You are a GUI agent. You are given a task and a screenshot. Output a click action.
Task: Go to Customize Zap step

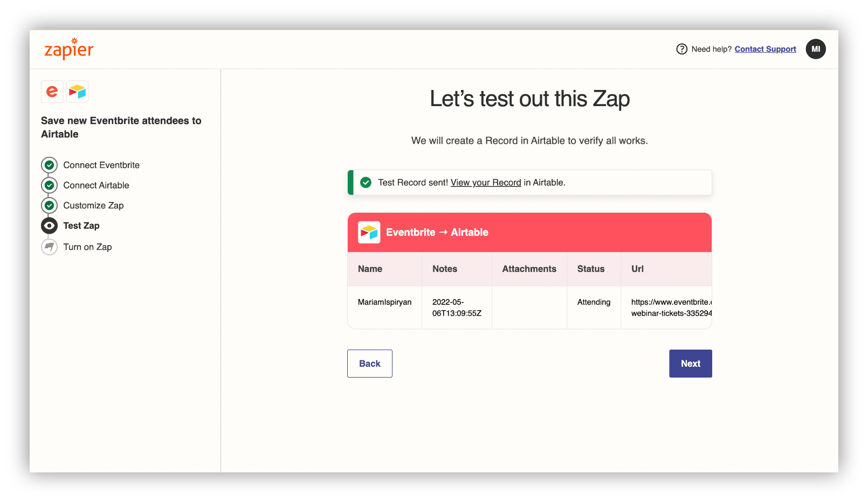coord(93,205)
